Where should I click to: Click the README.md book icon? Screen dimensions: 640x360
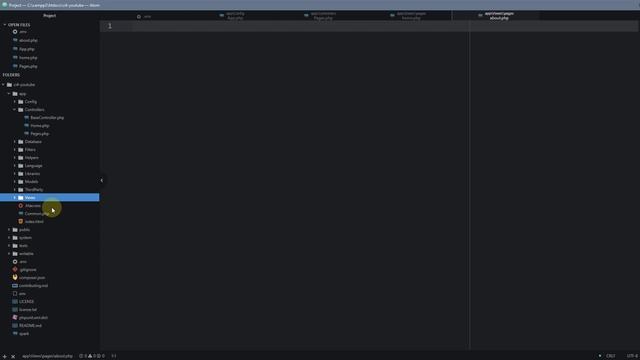click(x=15, y=326)
